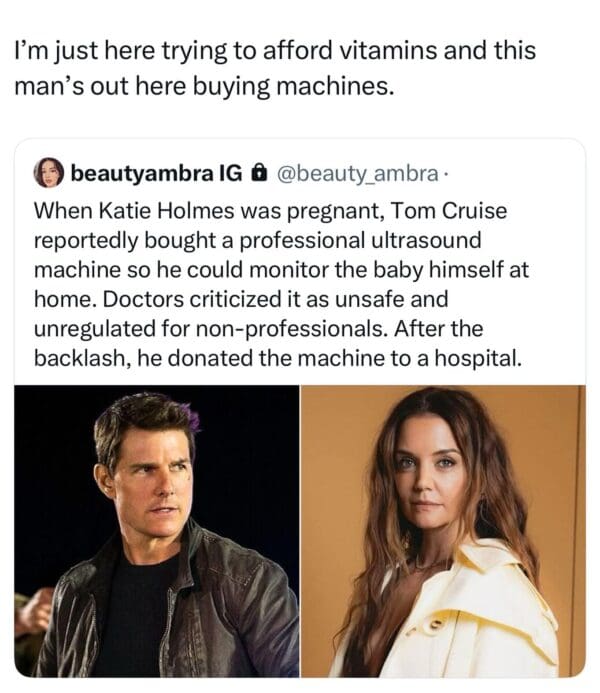Click the dot separator after @beauty_ambra
The image size is (600, 693).
446,174
